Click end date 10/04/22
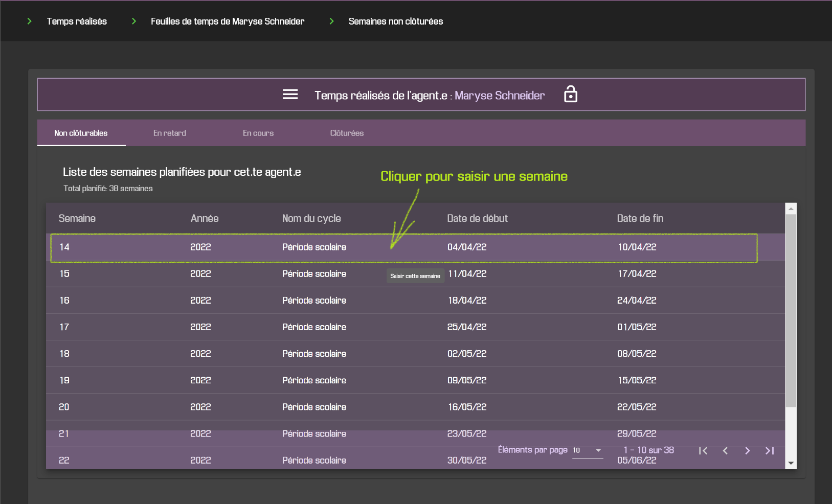 point(637,247)
